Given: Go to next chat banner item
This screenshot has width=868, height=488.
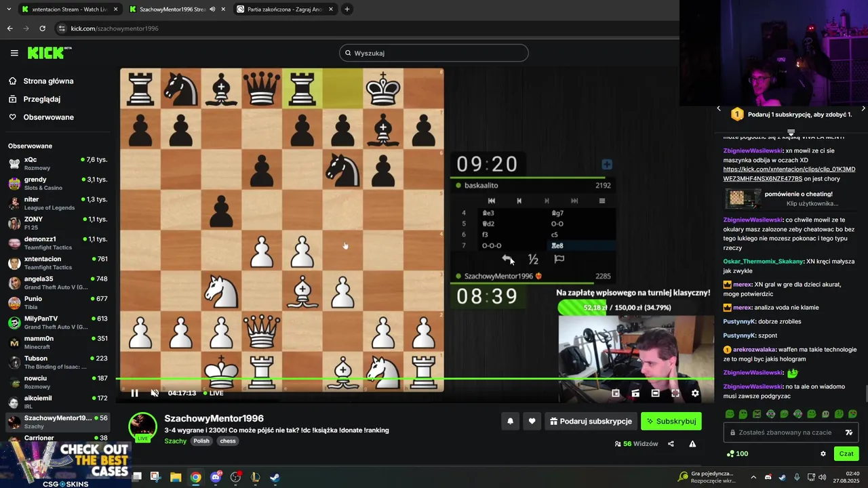Looking at the screenshot, I should (863, 108).
